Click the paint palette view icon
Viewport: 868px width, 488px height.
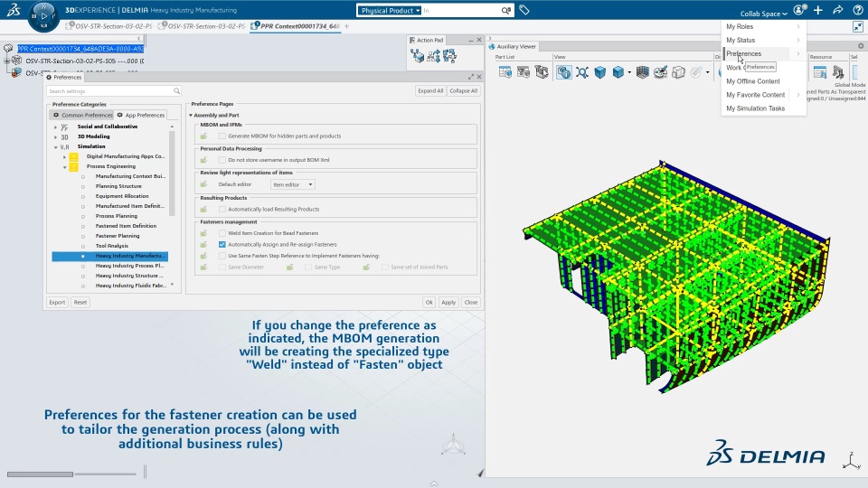[660, 72]
